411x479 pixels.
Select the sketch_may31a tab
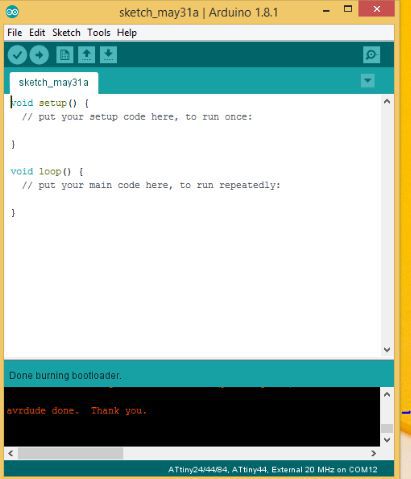[x=54, y=83]
